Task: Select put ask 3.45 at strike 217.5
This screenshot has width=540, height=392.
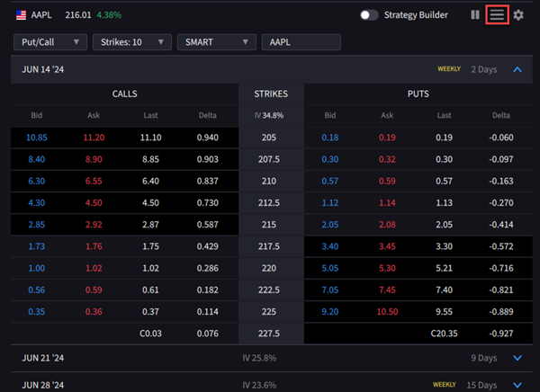Action: pyautogui.click(x=387, y=246)
